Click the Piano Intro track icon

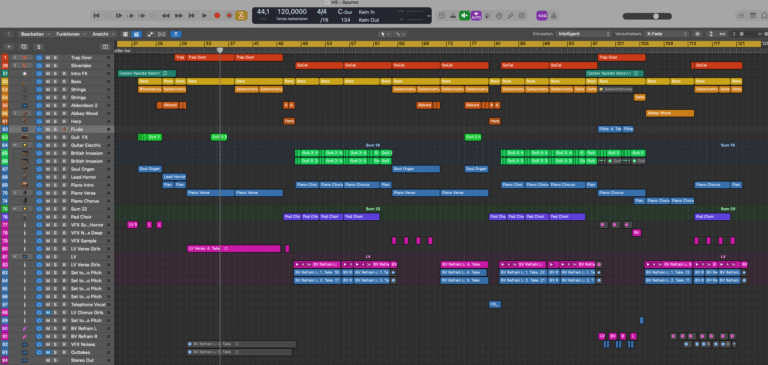(24, 185)
